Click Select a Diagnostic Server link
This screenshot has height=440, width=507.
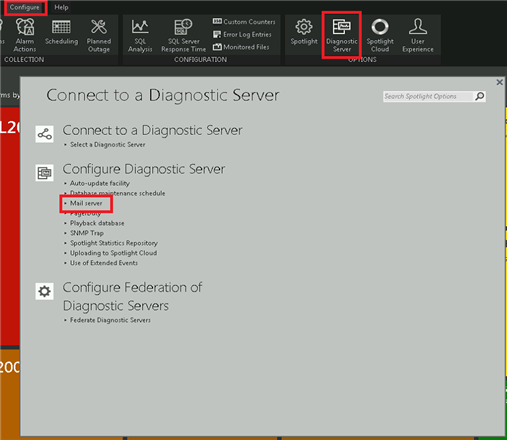108,145
